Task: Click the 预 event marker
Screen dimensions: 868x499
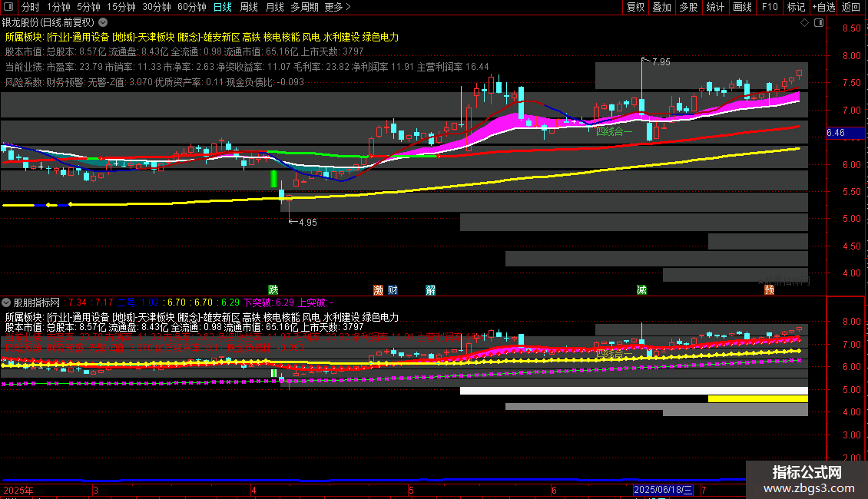Action: point(769,290)
